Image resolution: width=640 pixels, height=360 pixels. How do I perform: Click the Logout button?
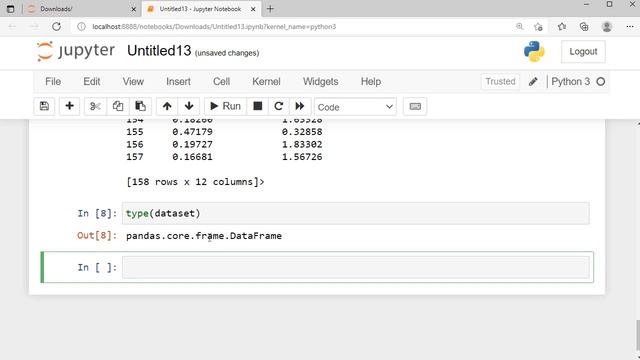coord(583,52)
